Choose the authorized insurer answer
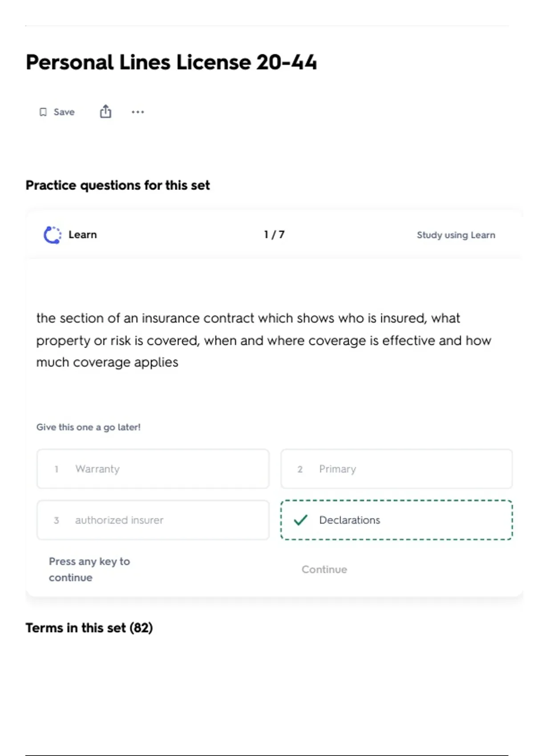The height and width of the screenshot is (756, 534). point(153,520)
